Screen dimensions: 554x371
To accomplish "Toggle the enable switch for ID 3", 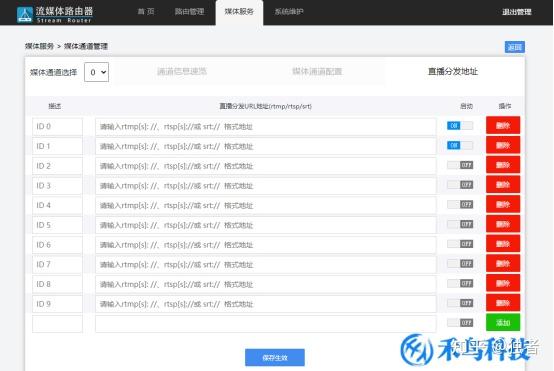I will click(x=460, y=185).
